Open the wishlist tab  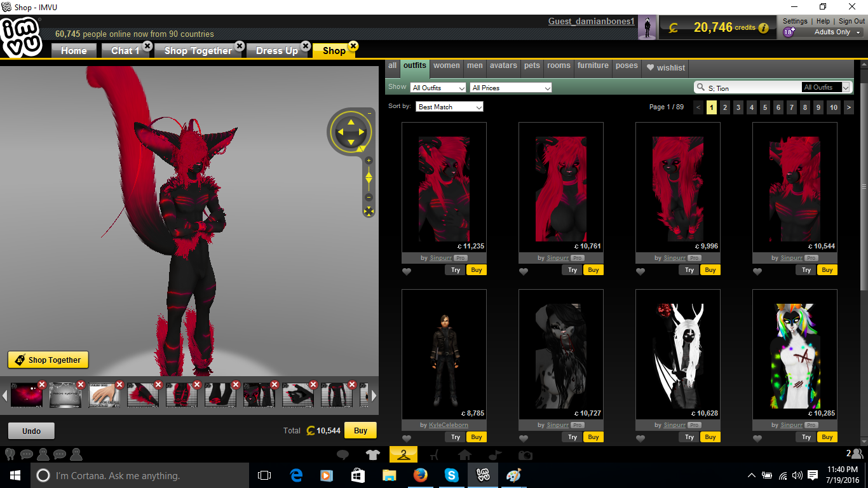click(x=666, y=67)
